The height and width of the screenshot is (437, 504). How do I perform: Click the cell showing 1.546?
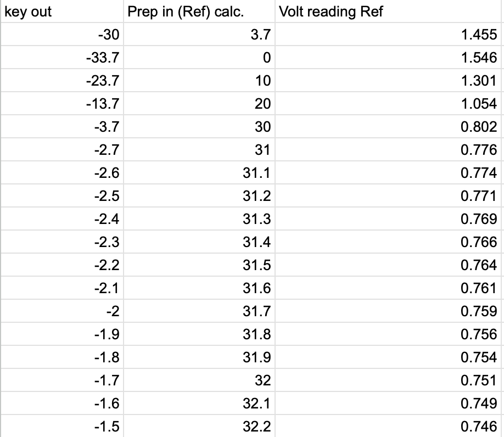[x=389, y=58]
